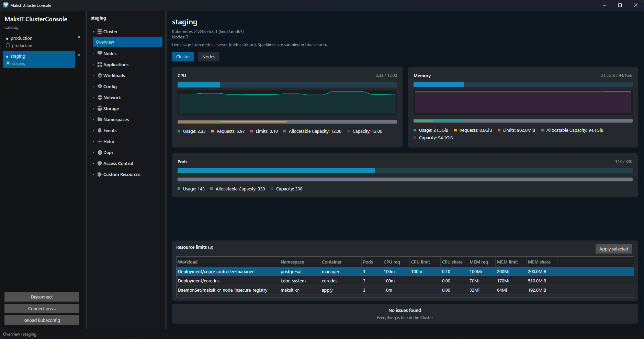Select staging in the Catalog list
This screenshot has width=644, height=339.
pos(39,59)
